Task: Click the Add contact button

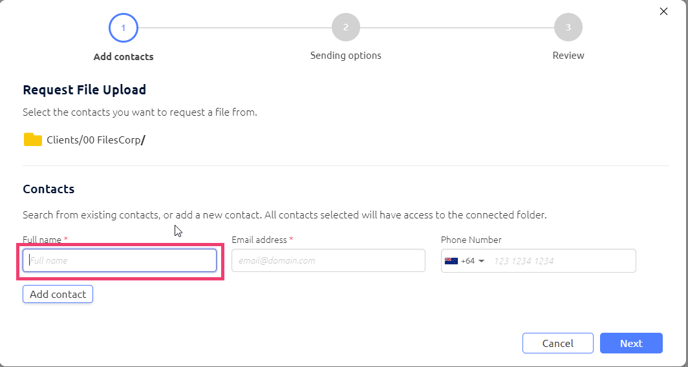Action: click(58, 294)
